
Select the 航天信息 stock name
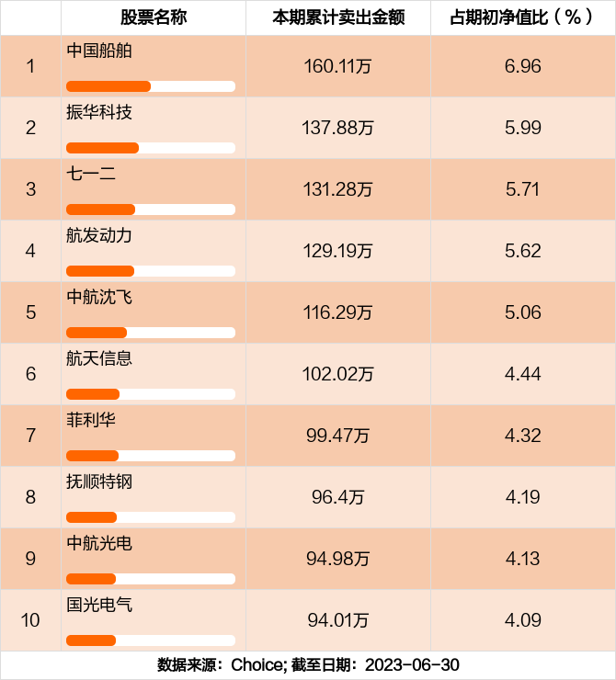tap(99, 358)
